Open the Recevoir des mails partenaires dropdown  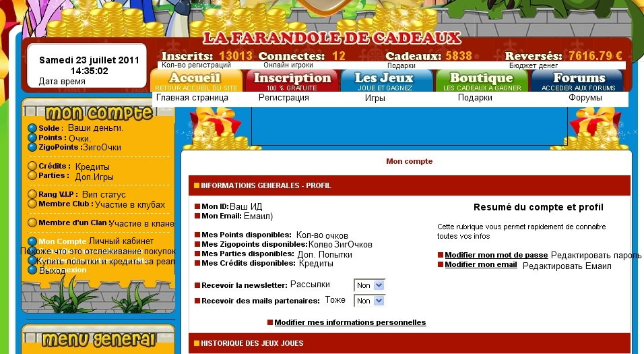[369, 301]
